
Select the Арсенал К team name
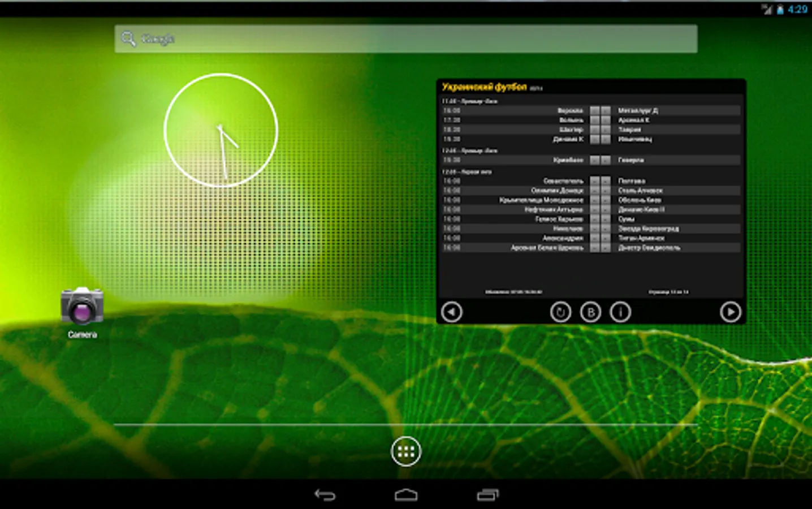click(x=633, y=120)
